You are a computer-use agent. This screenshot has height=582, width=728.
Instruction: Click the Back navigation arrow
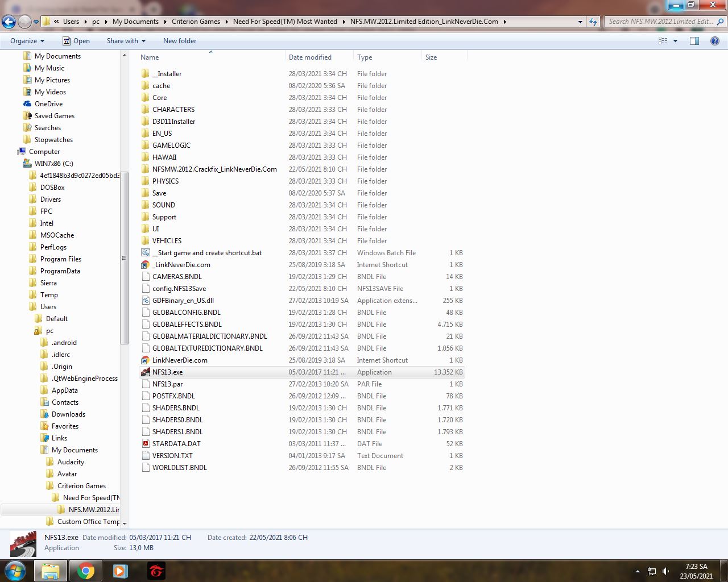tap(9, 22)
